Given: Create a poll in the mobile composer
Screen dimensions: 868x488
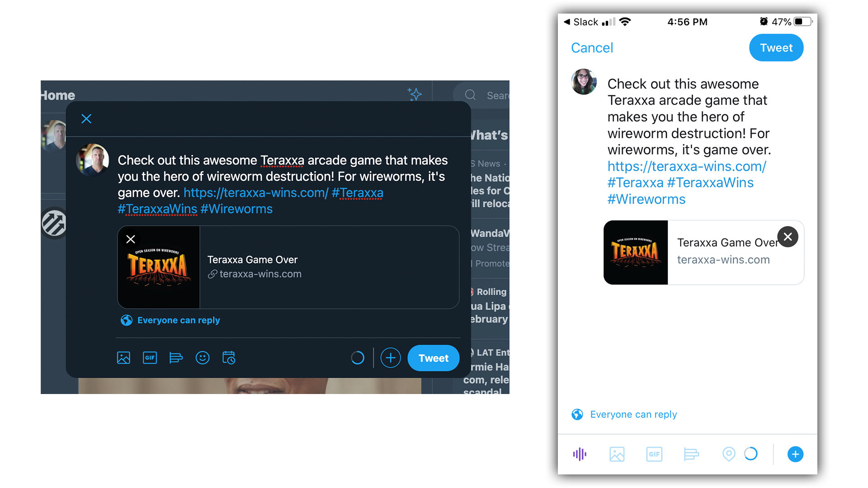Looking at the screenshot, I should (x=691, y=454).
